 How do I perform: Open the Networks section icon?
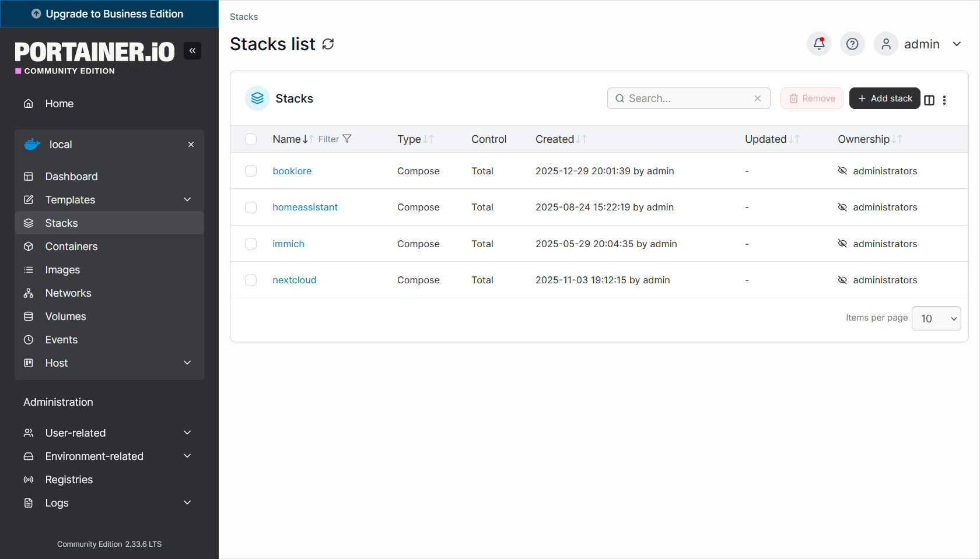[29, 293]
